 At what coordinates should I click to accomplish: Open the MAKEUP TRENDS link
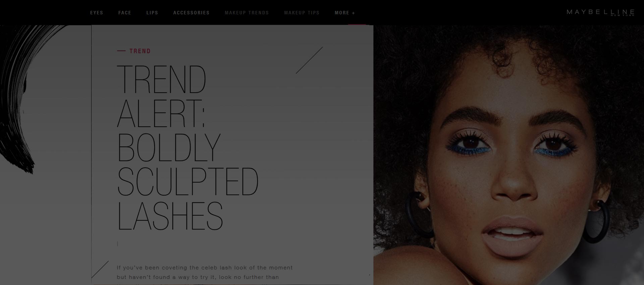pyautogui.click(x=247, y=13)
